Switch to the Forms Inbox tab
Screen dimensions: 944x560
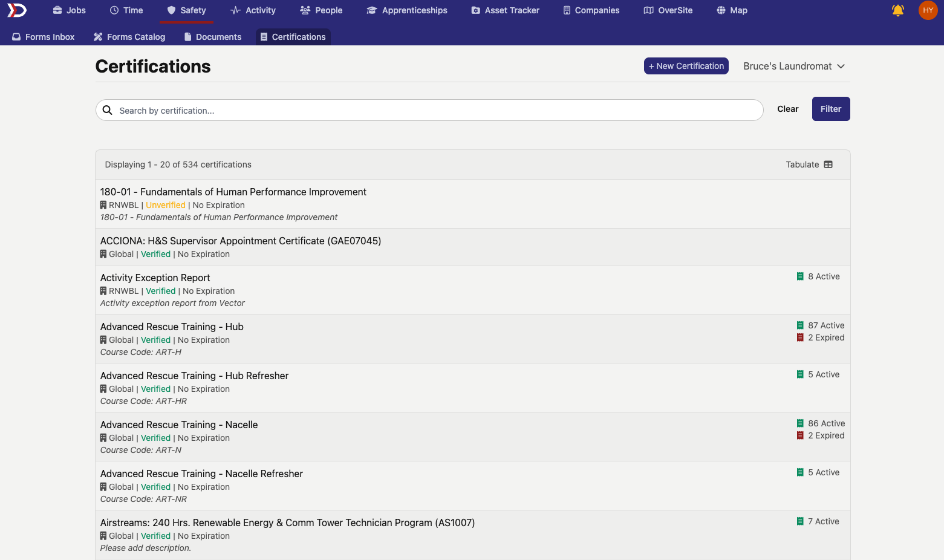44,37
